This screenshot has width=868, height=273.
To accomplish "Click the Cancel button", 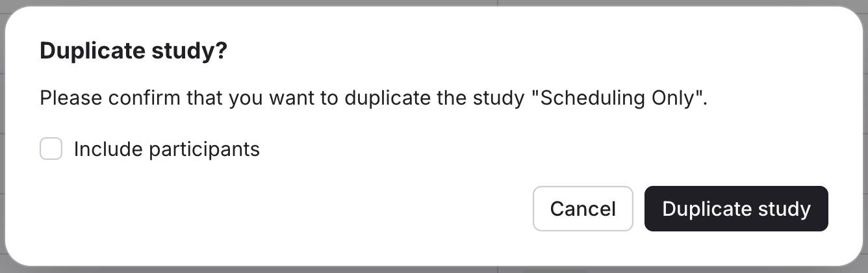I will tap(583, 209).
